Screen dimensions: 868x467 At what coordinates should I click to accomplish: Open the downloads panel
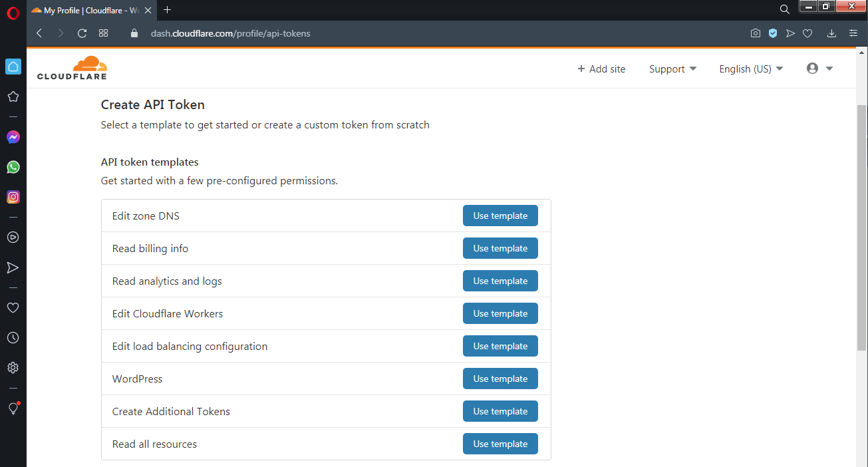(x=831, y=33)
